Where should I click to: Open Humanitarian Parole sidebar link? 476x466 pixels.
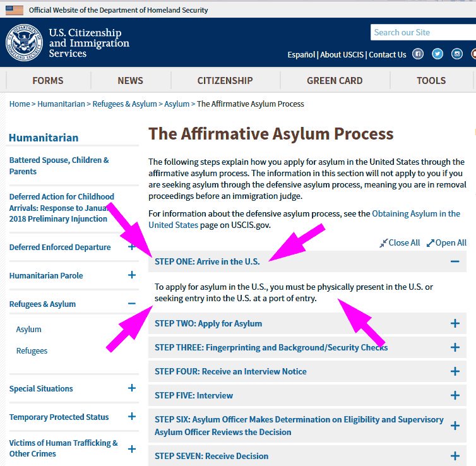46,275
